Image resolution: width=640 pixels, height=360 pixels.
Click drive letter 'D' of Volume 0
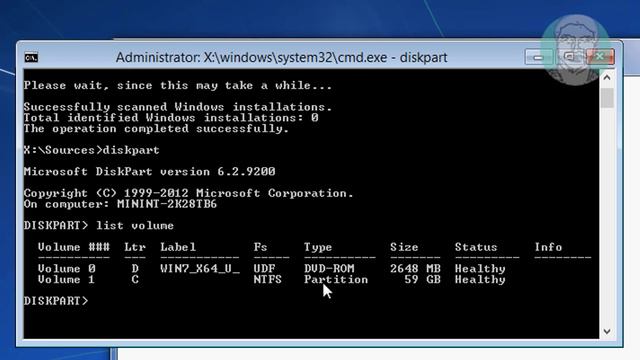pos(135,269)
